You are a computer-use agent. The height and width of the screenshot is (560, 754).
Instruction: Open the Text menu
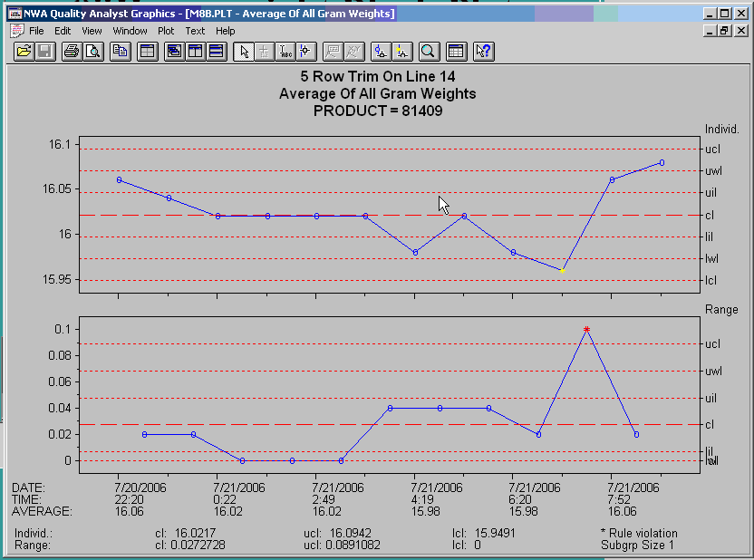coord(195,31)
